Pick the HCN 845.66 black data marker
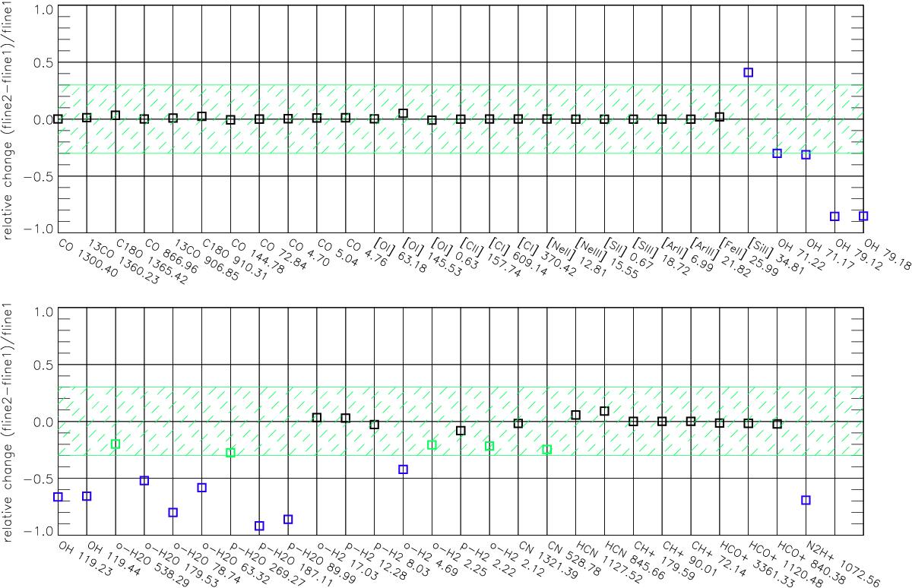Image resolution: width=912 pixels, height=588 pixels. (x=604, y=411)
